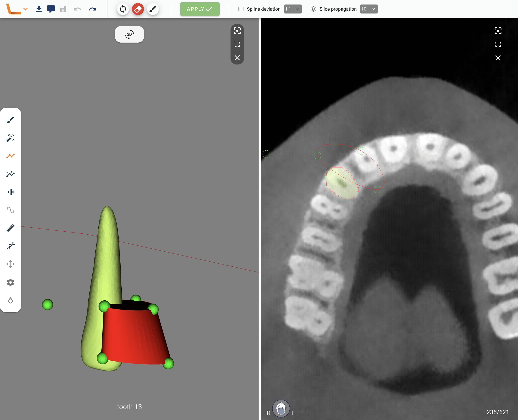Viewport: 518px width, 420px height.
Task: Toggle the red eraser mode button
Action: click(138, 9)
